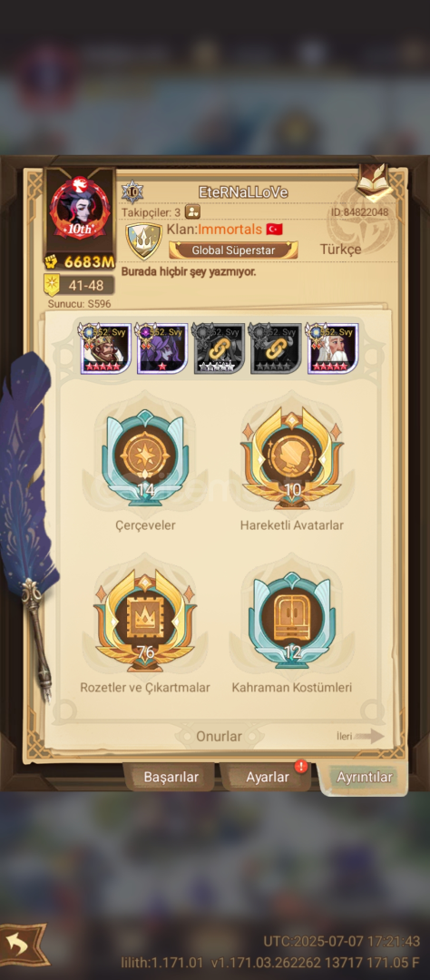Tap the player avatar with 10th frame
430x980 pixels.
[79, 208]
